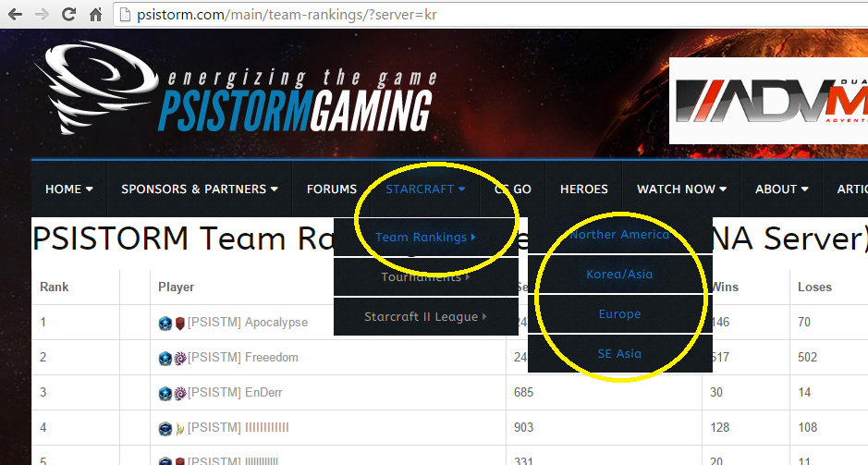Image resolution: width=868 pixels, height=465 pixels.
Task: Click the Player column header
Action: [x=176, y=287]
